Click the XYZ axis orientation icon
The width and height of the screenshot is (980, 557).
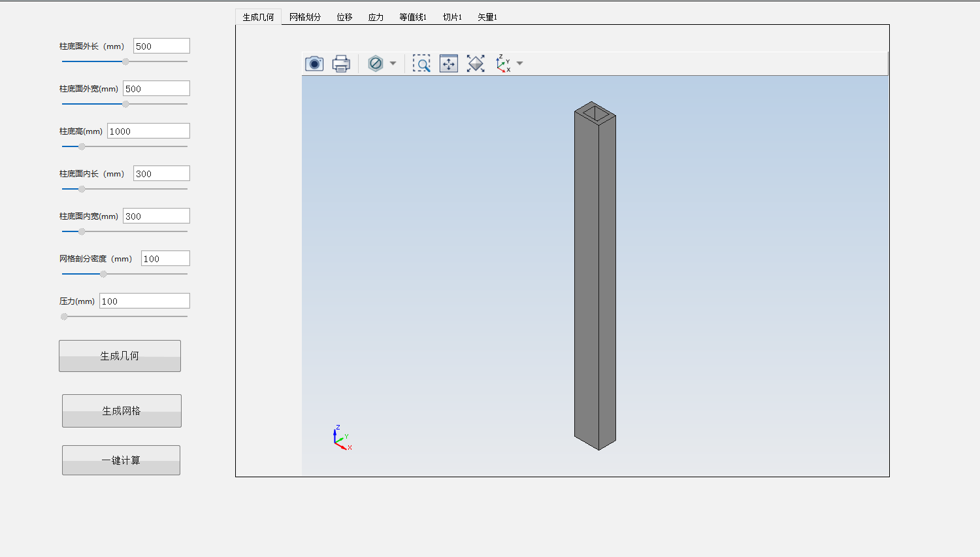(x=503, y=63)
